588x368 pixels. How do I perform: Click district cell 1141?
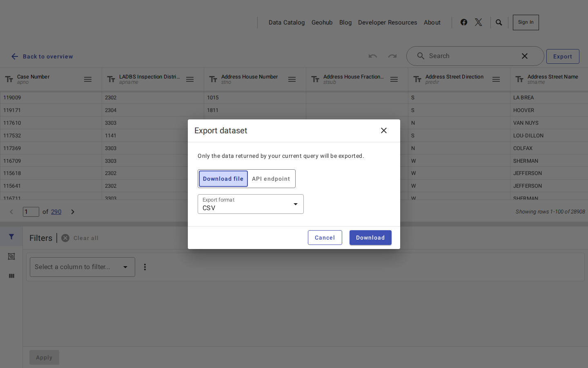145,136
